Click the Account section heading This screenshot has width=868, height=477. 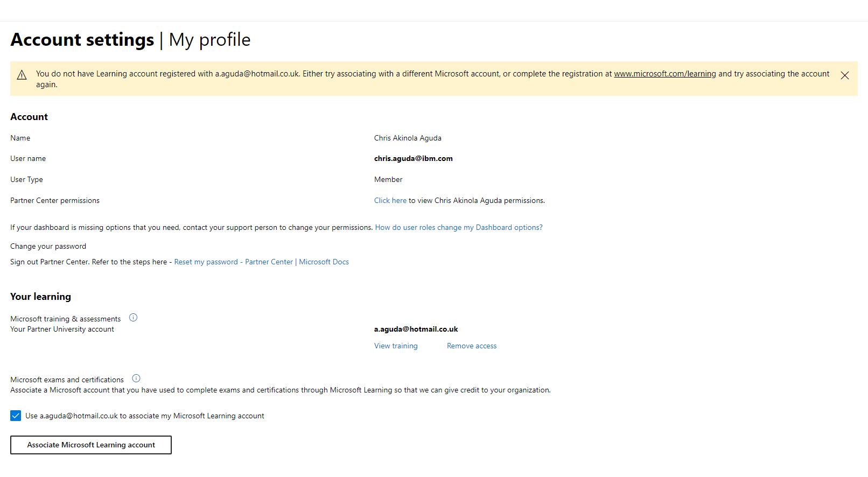point(29,117)
